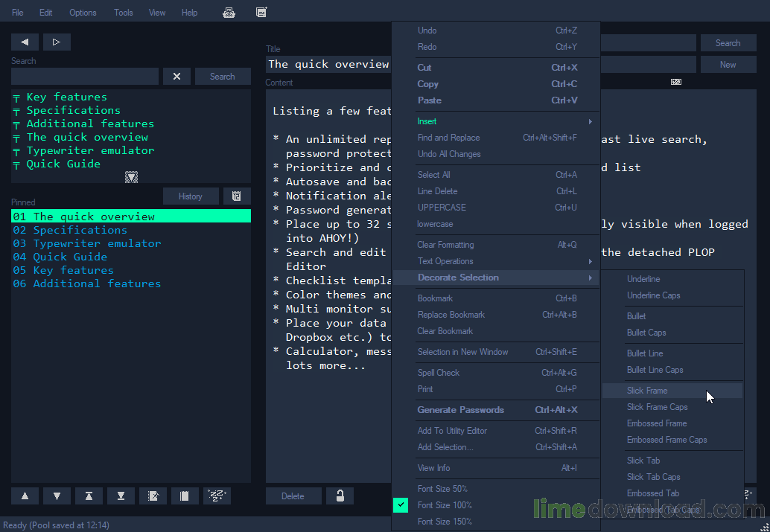
Task: Click the ZZZ sleep icon below the pinned list
Action: coord(217,496)
